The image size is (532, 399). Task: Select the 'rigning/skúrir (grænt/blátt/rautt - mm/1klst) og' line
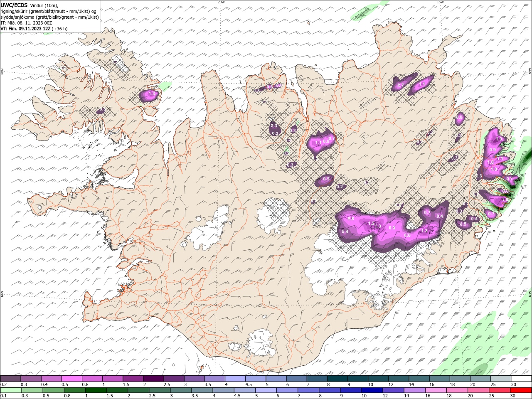click(49, 11)
